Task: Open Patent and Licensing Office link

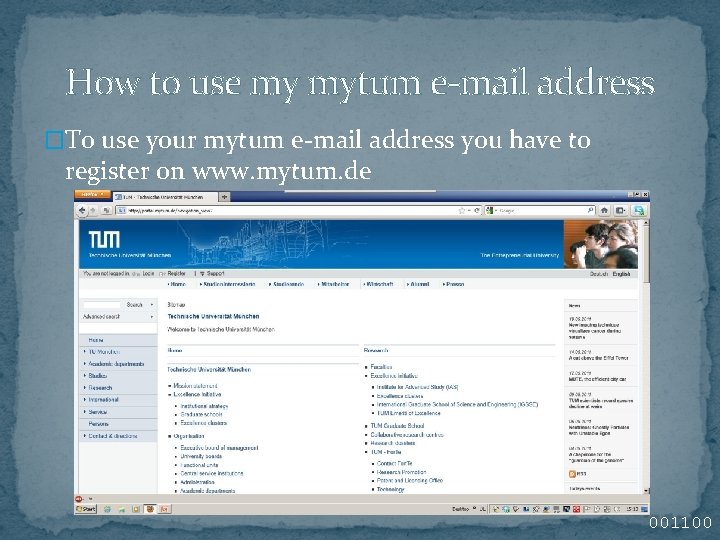Action: pyautogui.click(x=410, y=481)
